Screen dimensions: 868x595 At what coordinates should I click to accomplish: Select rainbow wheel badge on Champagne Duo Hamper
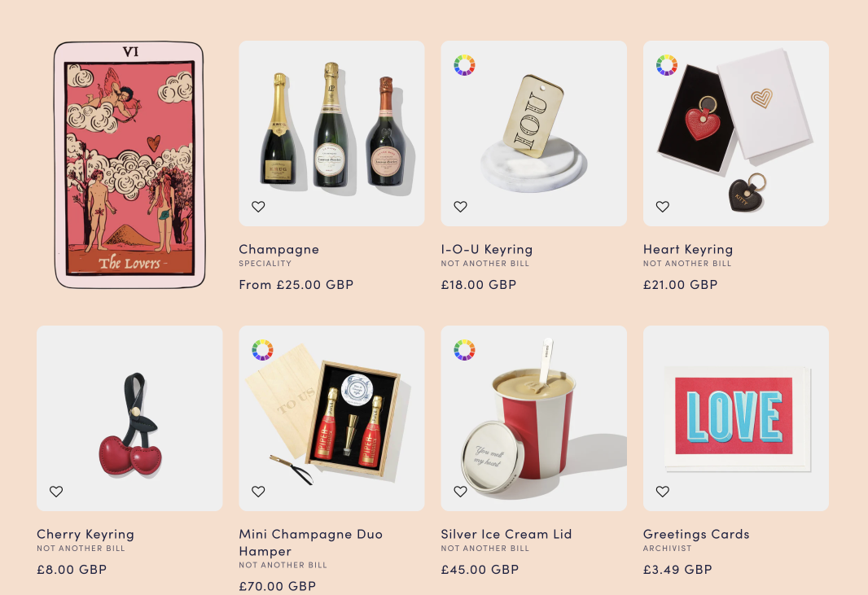point(262,350)
